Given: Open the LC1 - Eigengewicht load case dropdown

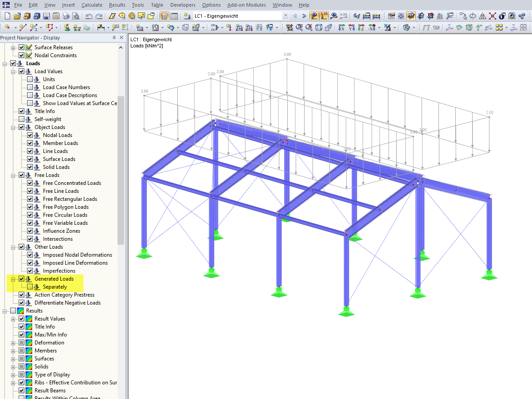Looking at the screenshot, I should tap(286, 16).
